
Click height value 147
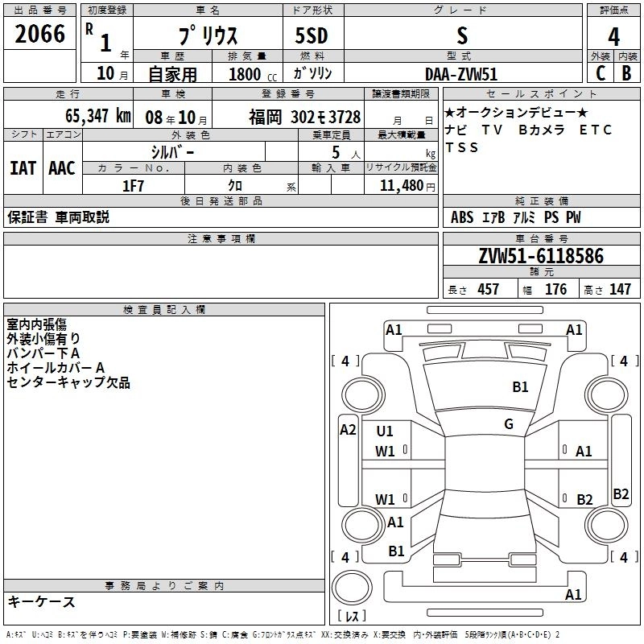[620, 289]
